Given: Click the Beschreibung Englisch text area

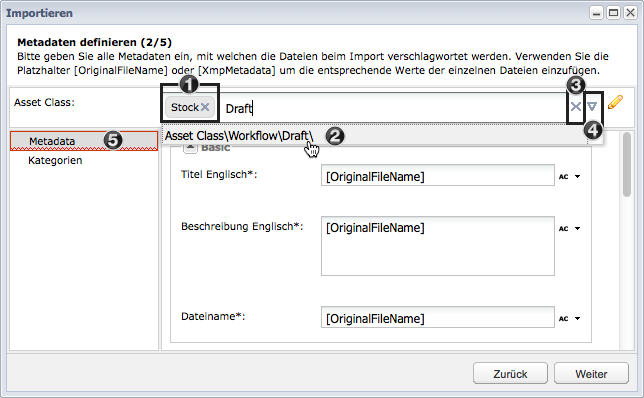Looking at the screenshot, I should 438,246.
